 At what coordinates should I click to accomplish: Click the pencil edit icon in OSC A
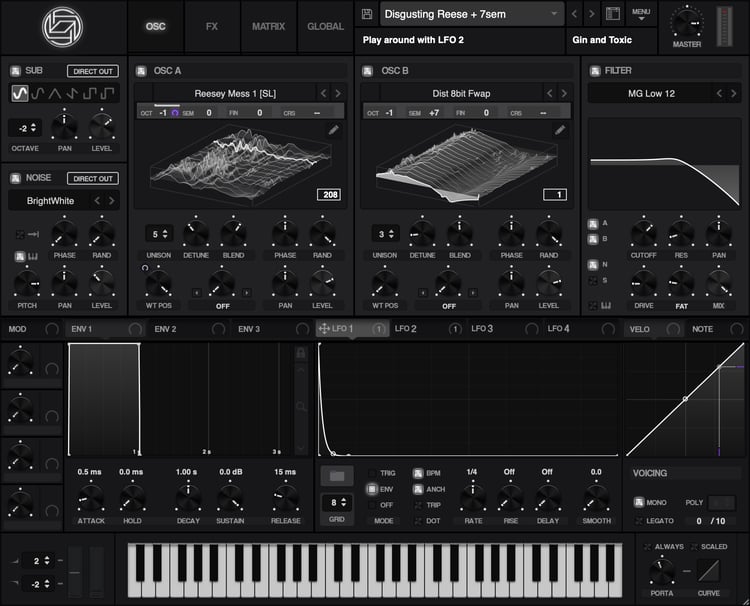click(x=333, y=130)
